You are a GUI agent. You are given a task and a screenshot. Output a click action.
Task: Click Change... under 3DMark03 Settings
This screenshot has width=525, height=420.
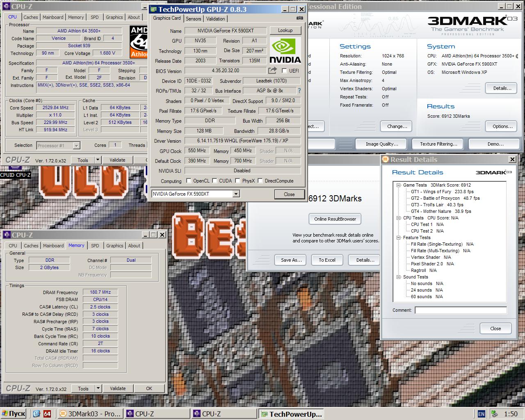397,126
